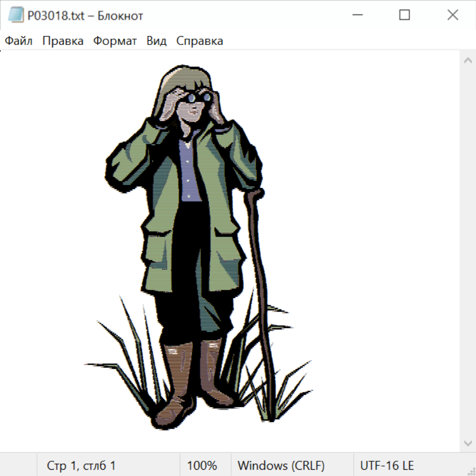This screenshot has width=476, height=476.
Task: Click the UTF-16 LE encoding indicator
Action: click(387, 465)
